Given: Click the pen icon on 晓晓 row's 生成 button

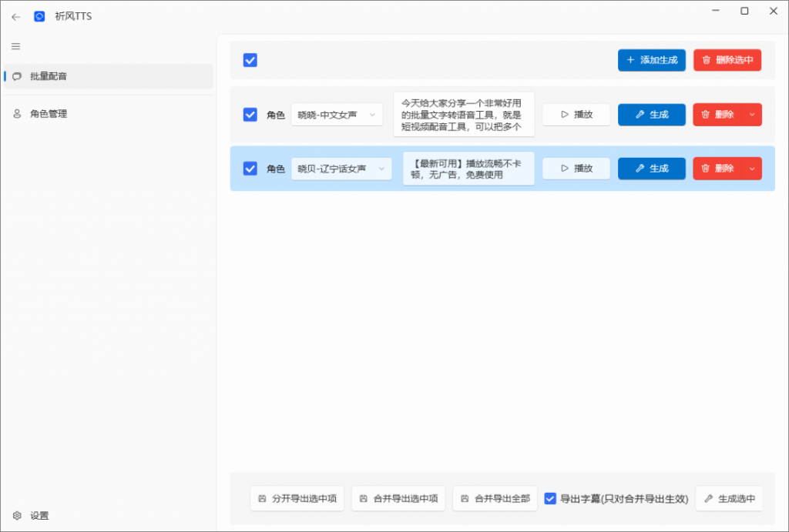Looking at the screenshot, I should [x=639, y=114].
